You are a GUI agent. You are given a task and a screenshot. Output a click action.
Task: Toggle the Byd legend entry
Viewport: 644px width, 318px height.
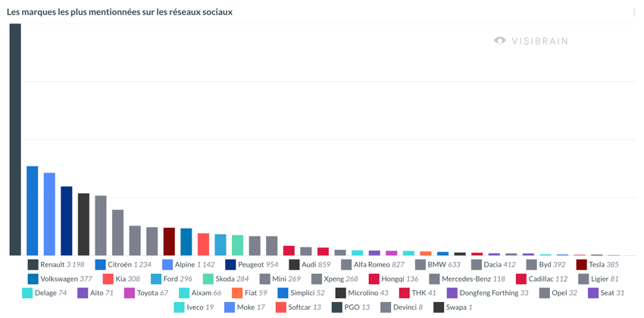coord(546,265)
